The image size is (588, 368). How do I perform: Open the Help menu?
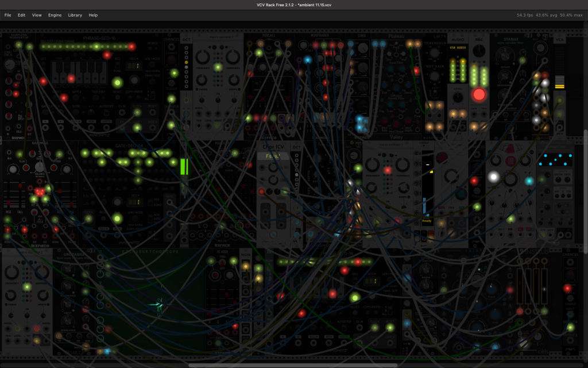click(93, 15)
